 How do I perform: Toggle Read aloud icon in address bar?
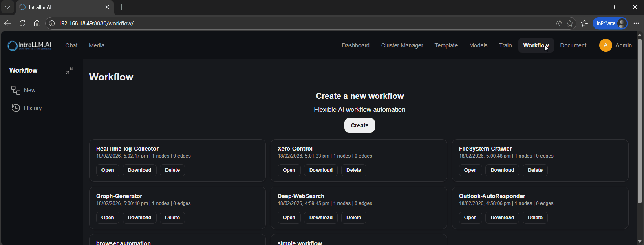558,23
